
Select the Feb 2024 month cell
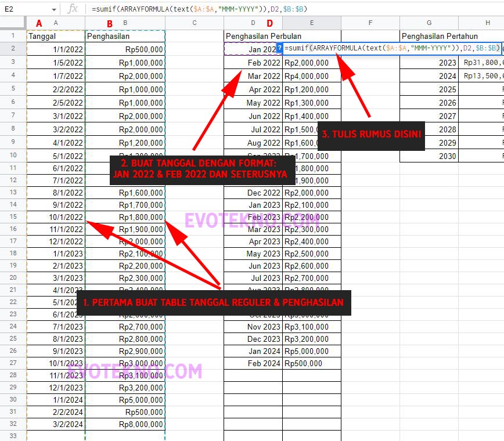click(x=253, y=363)
